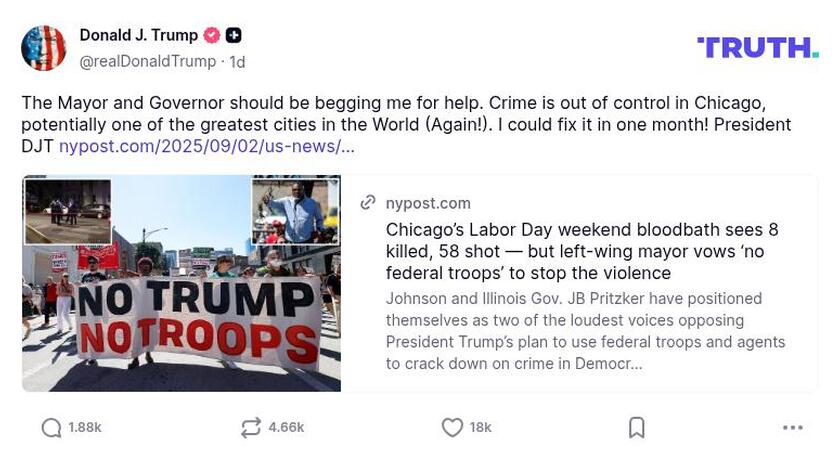Open the No Trump No Troops article image
The image size is (840, 466).
pos(181,283)
